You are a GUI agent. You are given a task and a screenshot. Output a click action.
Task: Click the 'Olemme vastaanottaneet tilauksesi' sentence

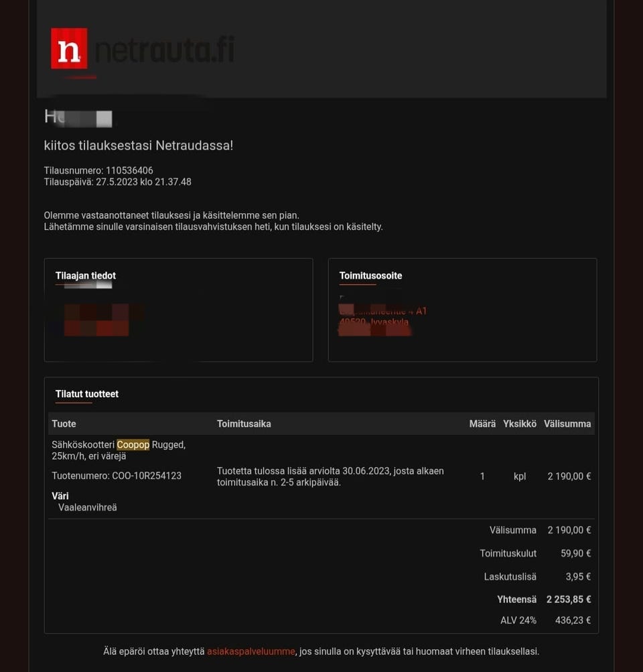click(171, 216)
